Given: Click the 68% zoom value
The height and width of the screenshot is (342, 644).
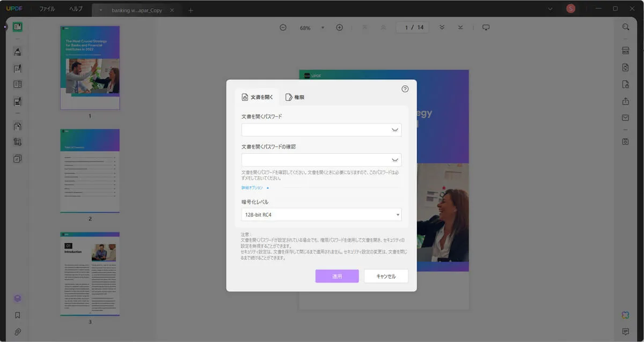Looking at the screenshot, I should [x=305, y=28].
